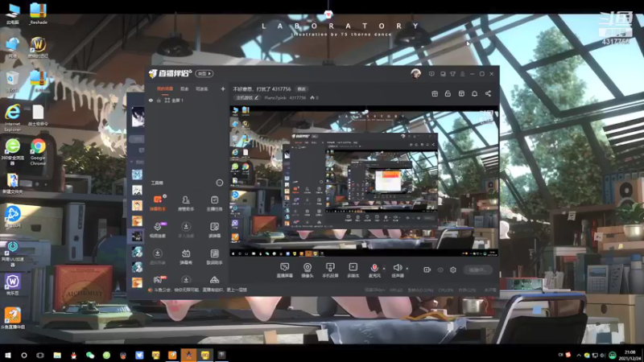Click stream preview thumbnail area
This screenshot has height=362, width=644.
tap(364, 182)
